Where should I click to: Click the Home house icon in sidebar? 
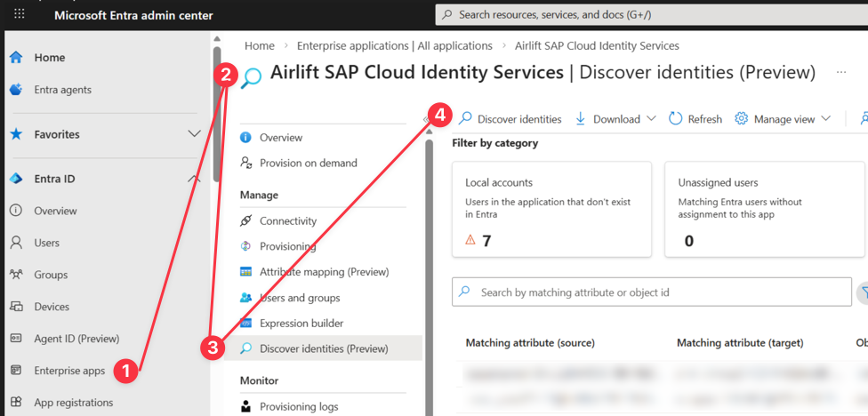[16, 58]
